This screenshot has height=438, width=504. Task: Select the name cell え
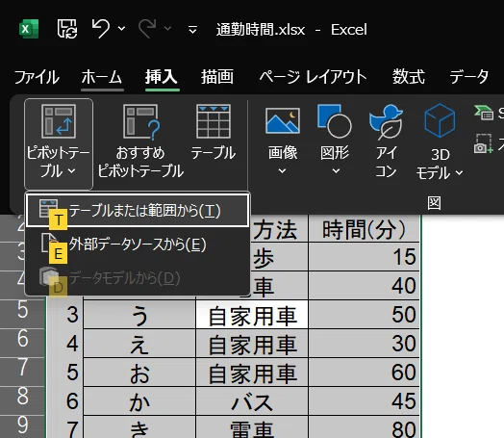click(139, 344)
